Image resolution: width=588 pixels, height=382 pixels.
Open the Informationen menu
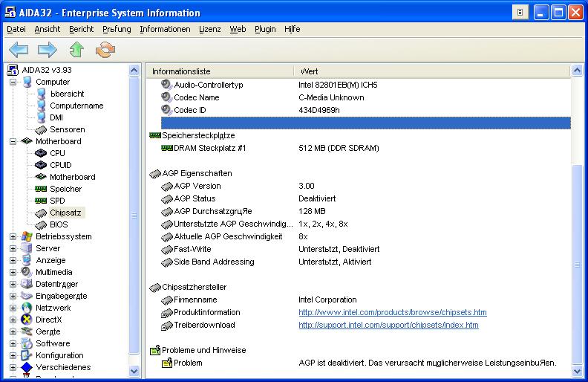point(165,29)
